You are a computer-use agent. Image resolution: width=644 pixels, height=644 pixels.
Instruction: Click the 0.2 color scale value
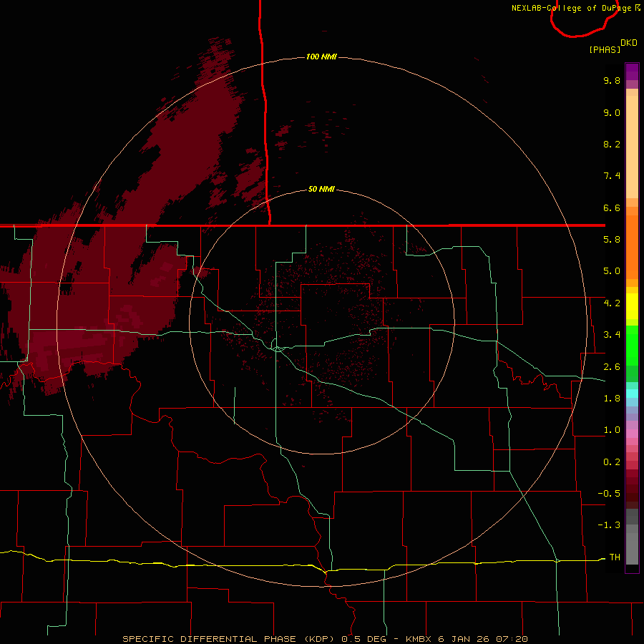pyautogui.click(x=612, y=462)
